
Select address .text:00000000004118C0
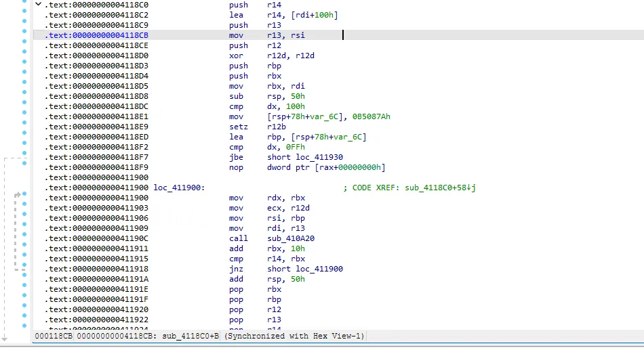coord(96,5)
